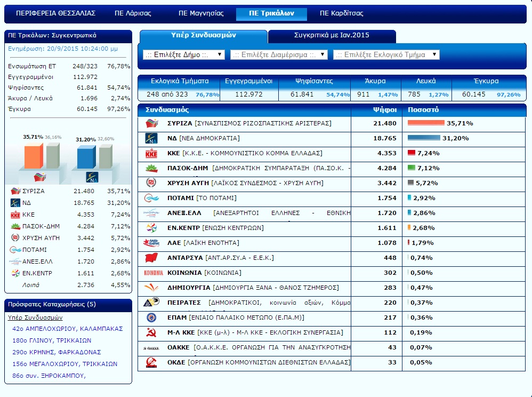Click ΠΑΣΟΚ-ΔΗΜ logo in the left summary list
The height and width of the screenshot is (397, 532).
[15, 226]
